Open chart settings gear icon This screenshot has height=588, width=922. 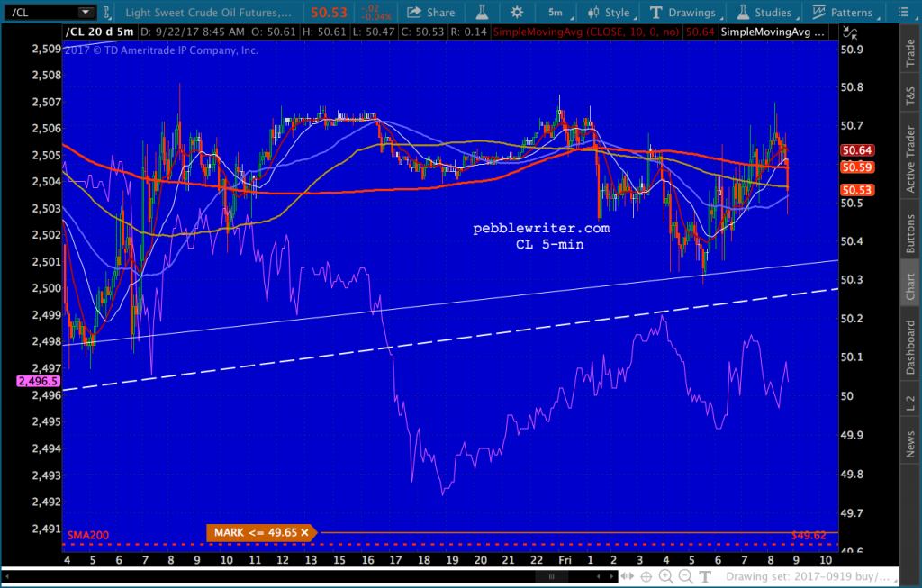tap(517, 12)
